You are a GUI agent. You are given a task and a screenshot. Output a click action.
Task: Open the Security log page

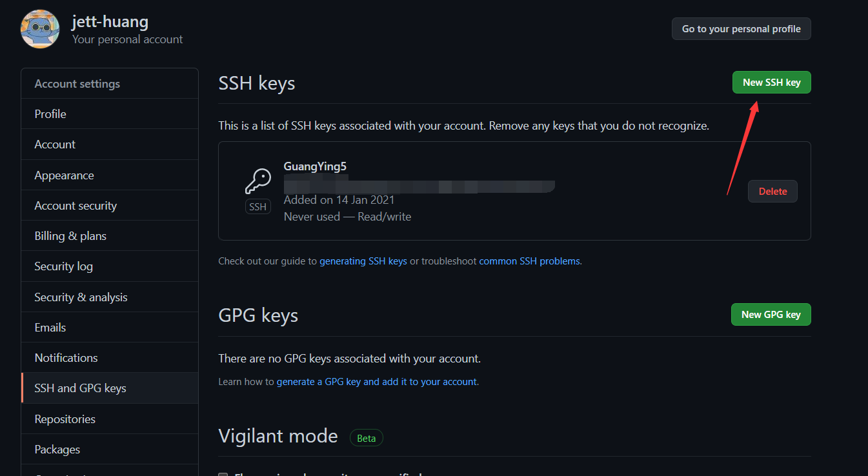pos(63,266)
